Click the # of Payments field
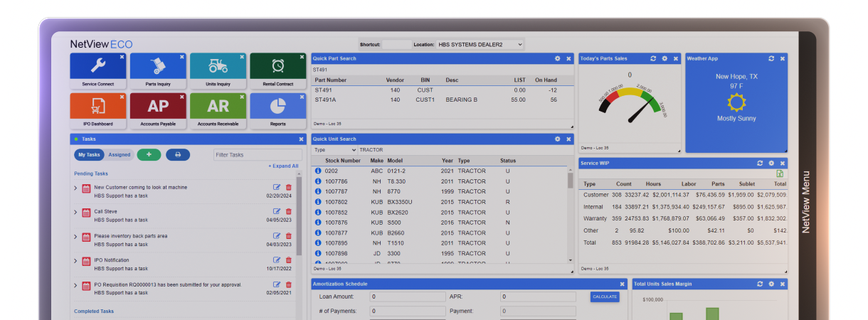Viewport: 868px width, 320px height. tap(407, 311)
